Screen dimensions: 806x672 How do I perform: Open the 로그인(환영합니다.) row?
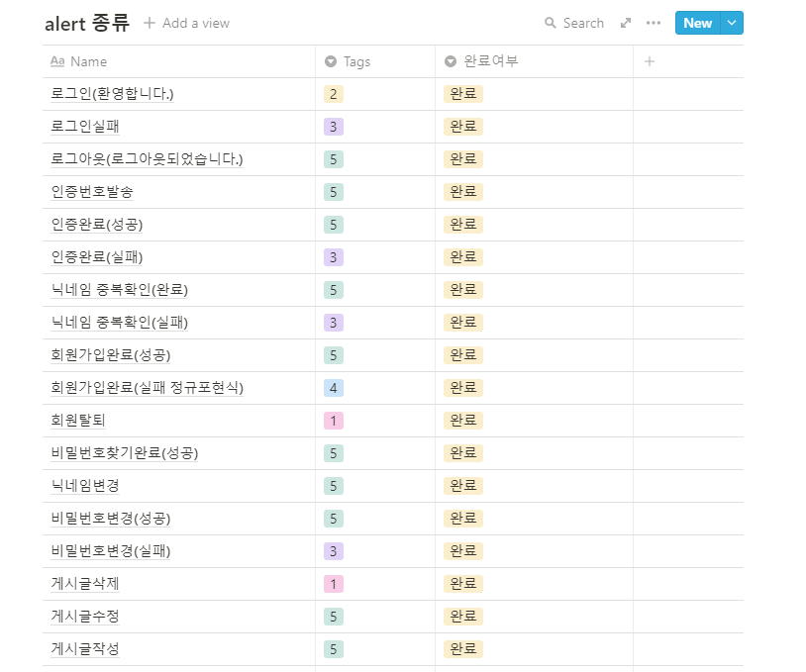pyautogui.click(x=112, y=93)
